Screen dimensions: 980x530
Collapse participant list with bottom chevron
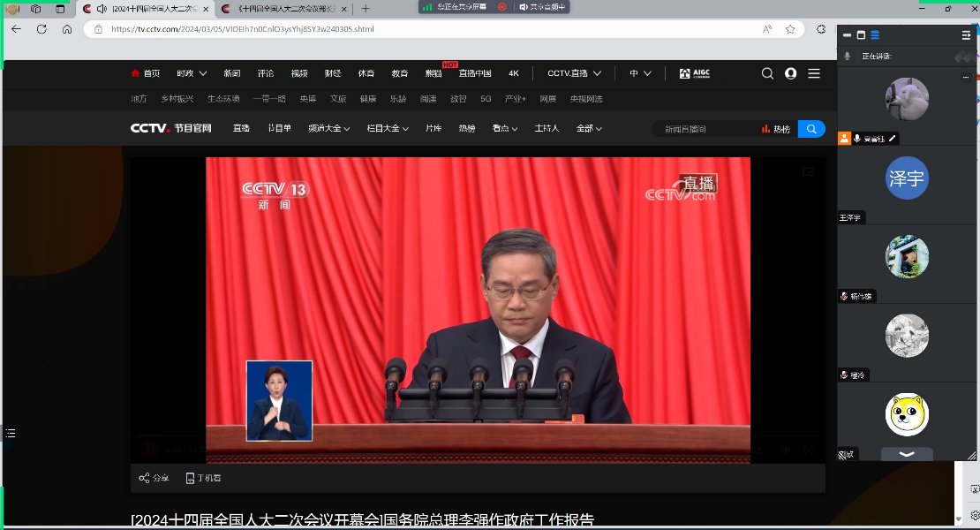[907, 453]
